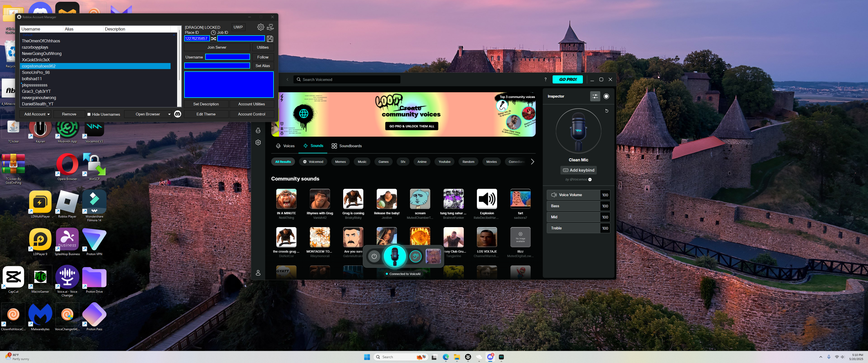Open Voicemod settings gear in sidebar
The width and height of the screenshot is (868, 363).
tap(258, 142)
